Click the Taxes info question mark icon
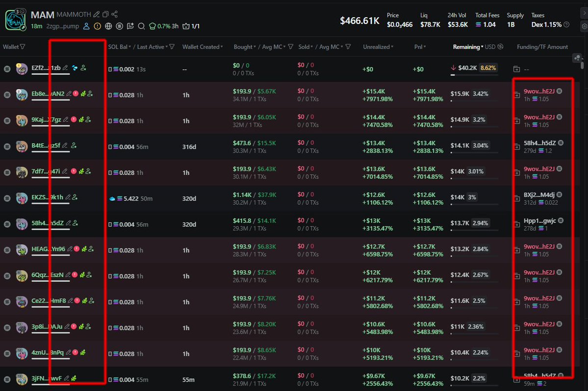 (567, 25)
